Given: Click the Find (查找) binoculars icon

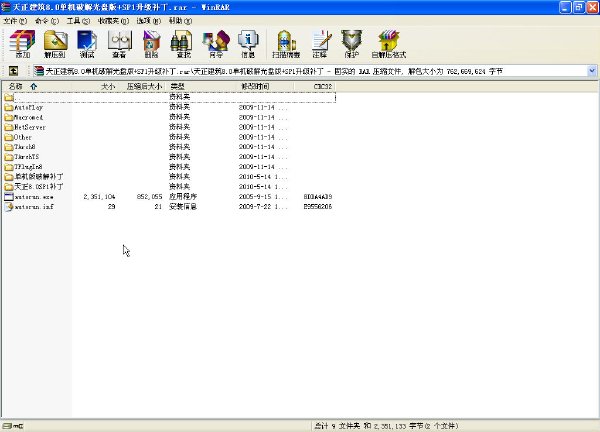Looking at the screenshot, I should pyautogui.click(x=183, y=44).
